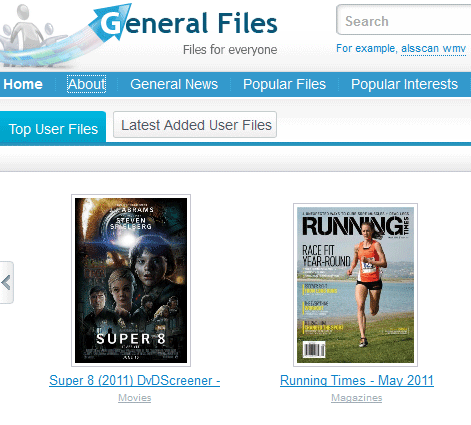This screenshot has height=425, width=471.
Task: Open General News in navigation bar
Action: [174, 84]
